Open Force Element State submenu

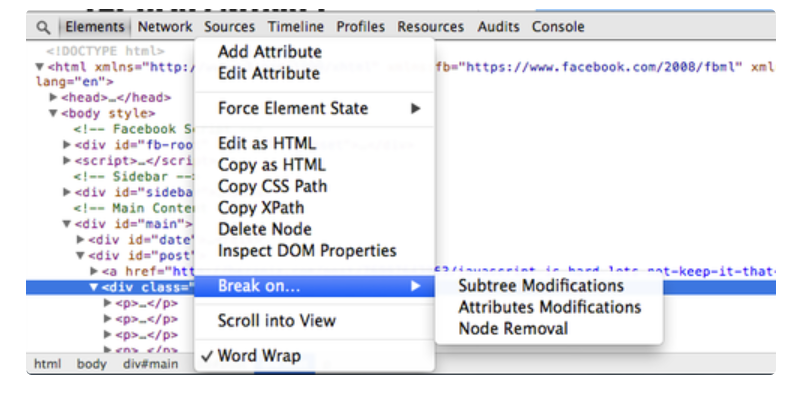tap(314, 109)
